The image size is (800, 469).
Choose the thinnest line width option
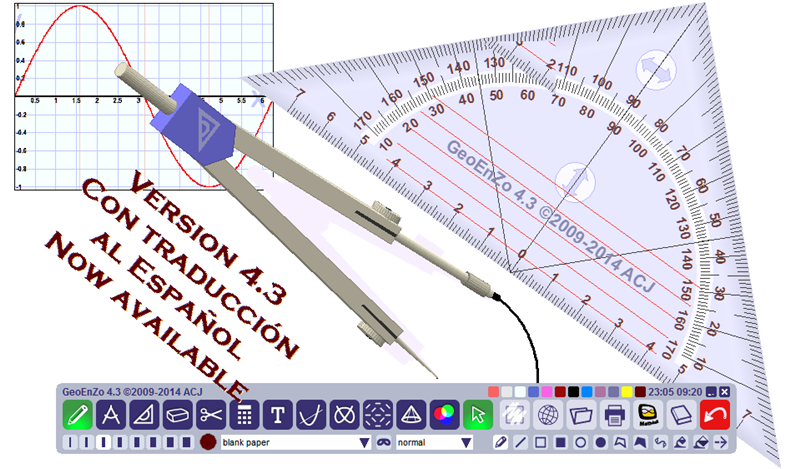pyautogui.click(x=70, y=442)
